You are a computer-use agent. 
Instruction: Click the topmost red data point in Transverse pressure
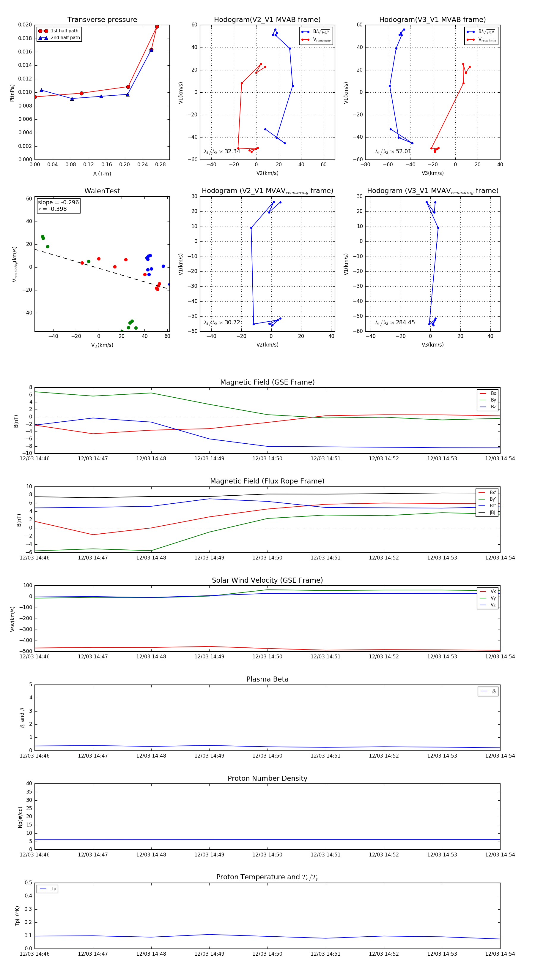[157, 27]
